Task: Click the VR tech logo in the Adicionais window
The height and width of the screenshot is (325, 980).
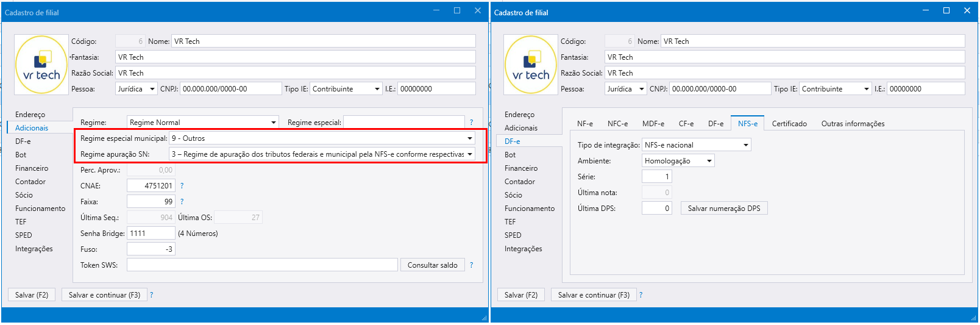Action: click(41, 65)
